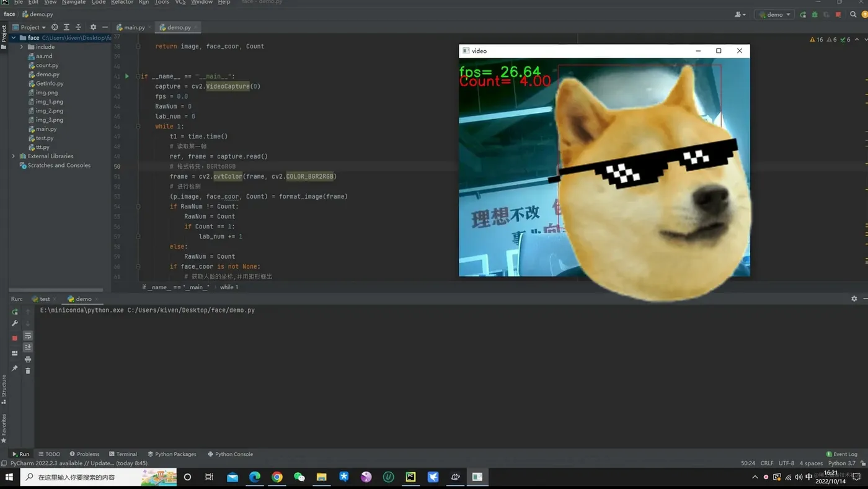Image resolution: width=868 pixels, height=489 pixels.
Task: Toggle scroll to end in Run console
Action: 28,348
